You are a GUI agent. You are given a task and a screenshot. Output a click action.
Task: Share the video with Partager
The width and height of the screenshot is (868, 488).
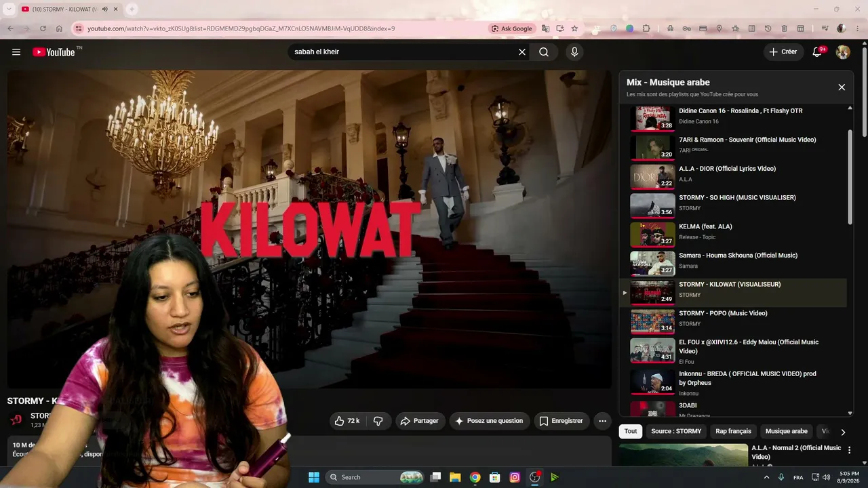point(420,421)
